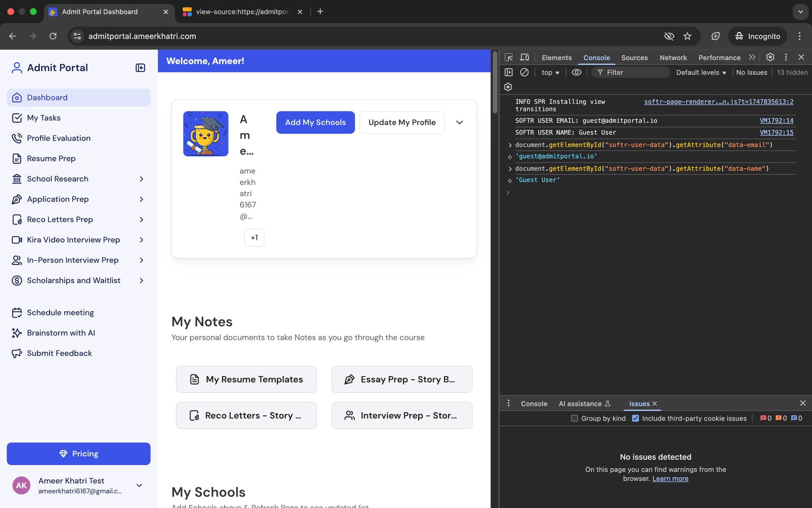Bookmark this page with the star icon

(x=687, y=36)
